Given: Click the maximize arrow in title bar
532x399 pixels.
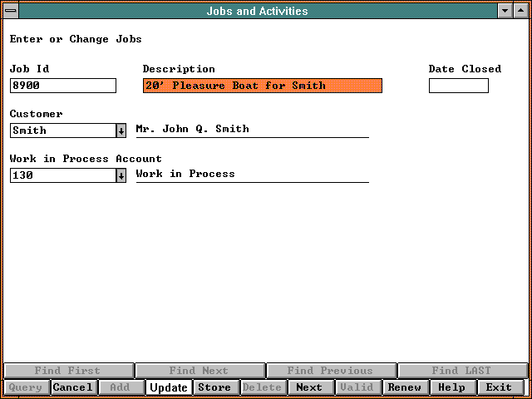Looking at the screenshot, I should coord(521,12).
